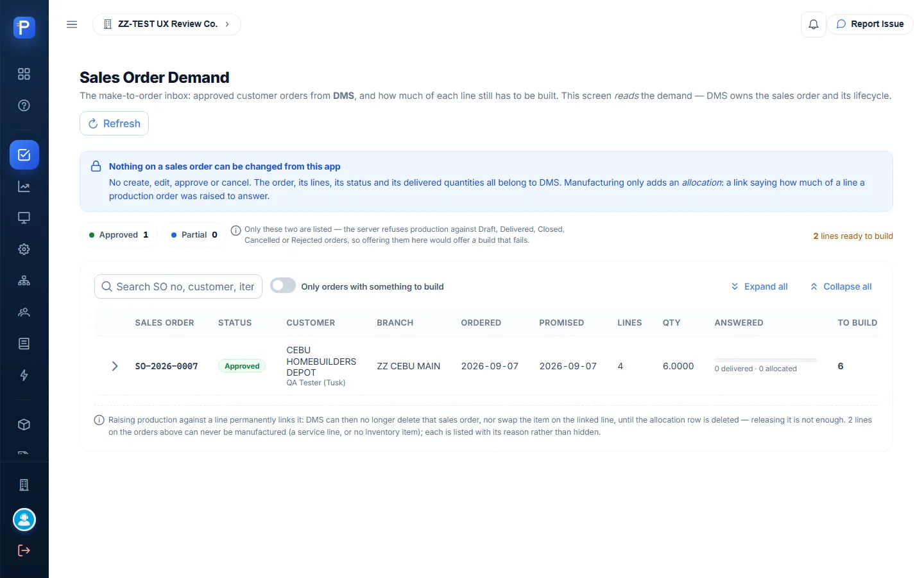Open the lightning bolt sidebar icon
Viewport: 924px width, 578px height.
(x=24, y=375)
